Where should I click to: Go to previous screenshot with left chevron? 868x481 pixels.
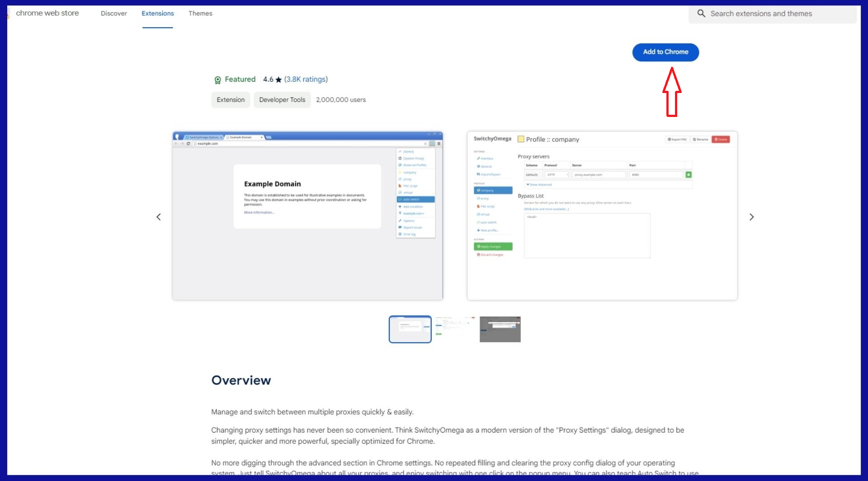coord(159,217)
